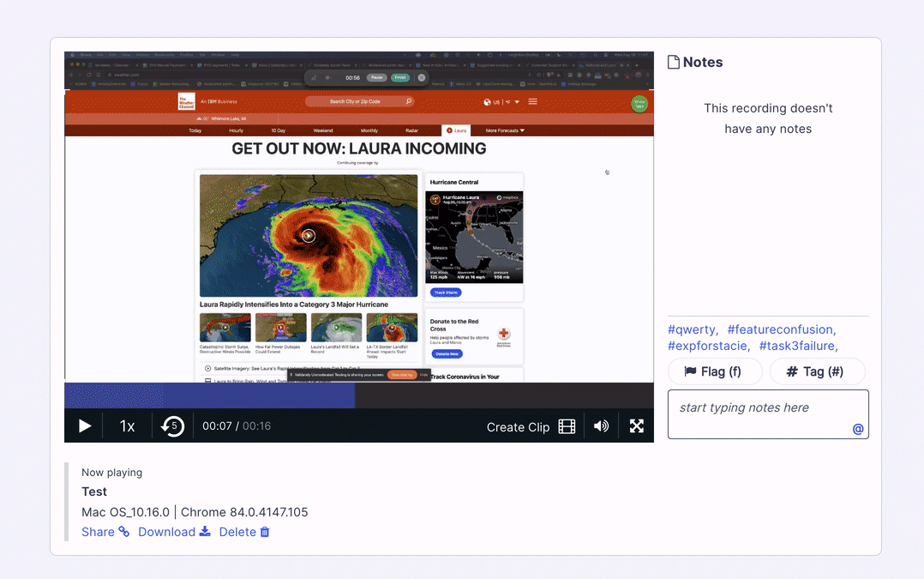Click the Donate Now button
This screenshot has width=924, height=579.
click(x=447, y=353)
